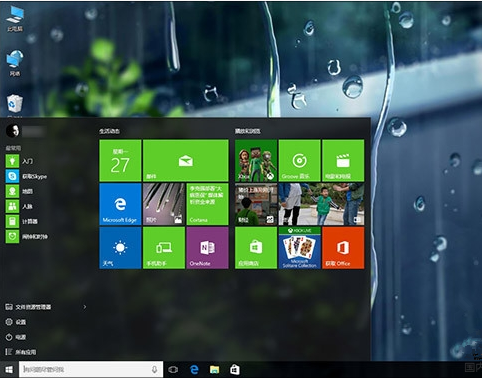Launch Calculator from most used list
The image size is (482, 378).
[x=22, y=221]
